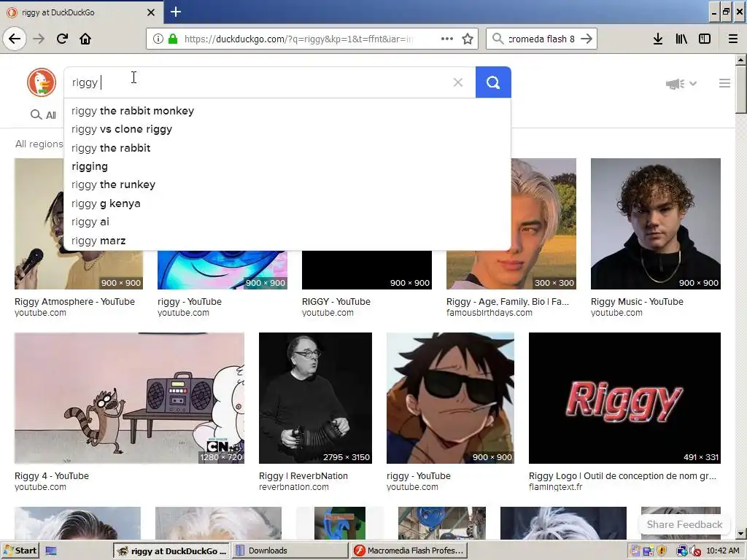Click the yellow security shield tray icon

click(x=662, y=551)
